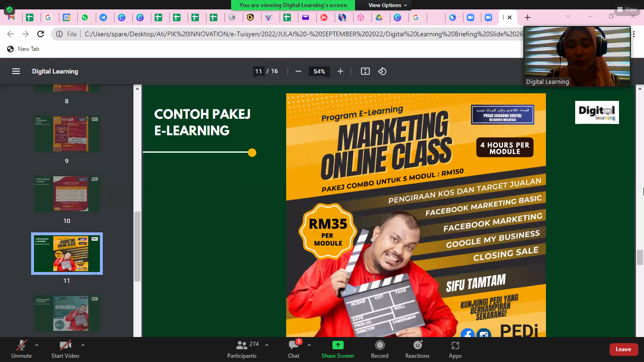Click the green Share Screen button
644x362 pixels.
click(338, 349)
